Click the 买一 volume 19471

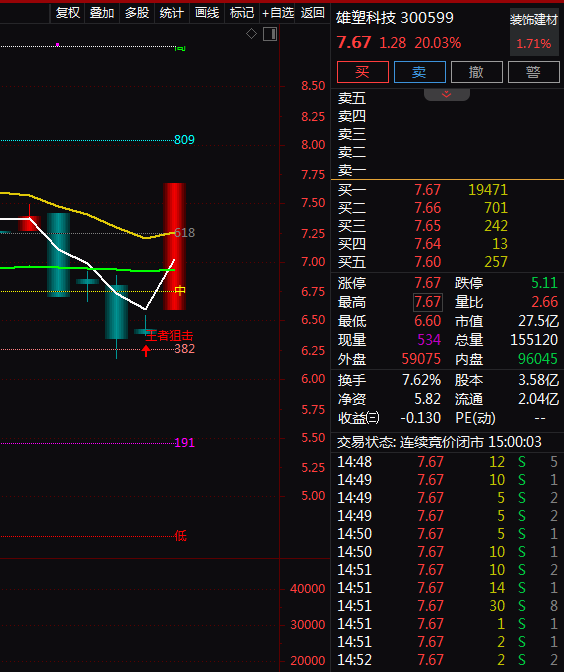click(488, 190)
